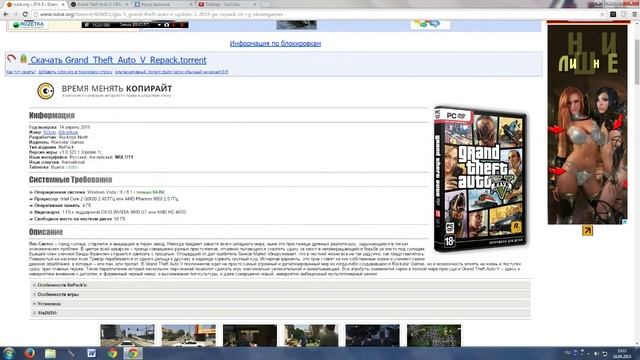Switch to the active Chrome taskbar window

pyautogui.click(x=133, y=353)
